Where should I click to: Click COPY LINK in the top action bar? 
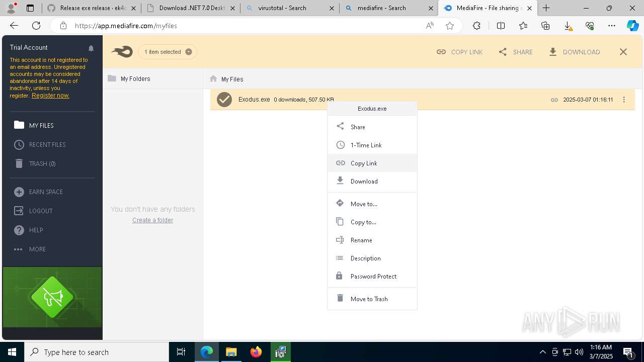tap(460, 52)
